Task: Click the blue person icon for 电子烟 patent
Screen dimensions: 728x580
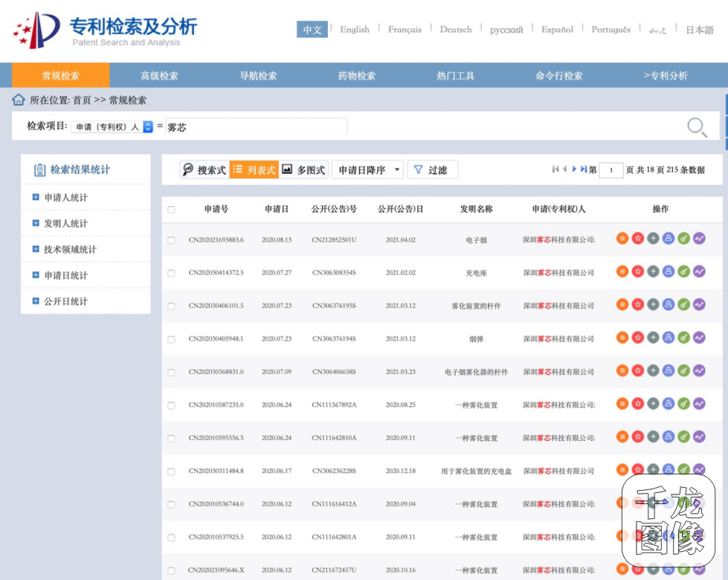Action: coord(669,238)
